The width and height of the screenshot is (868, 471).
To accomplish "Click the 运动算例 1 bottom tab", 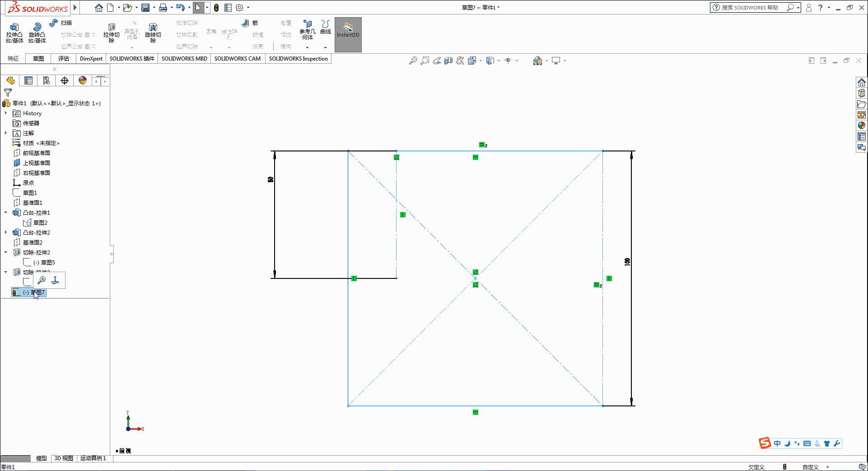I will [x=93, y=458].
